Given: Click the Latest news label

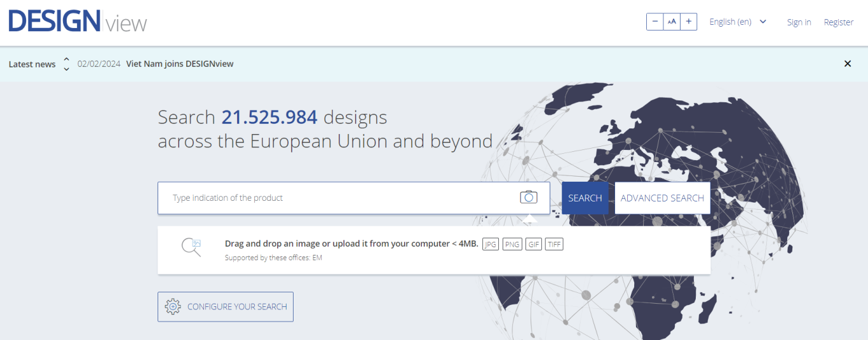Looking at the screenshot, I should click(x=32, y=64).
